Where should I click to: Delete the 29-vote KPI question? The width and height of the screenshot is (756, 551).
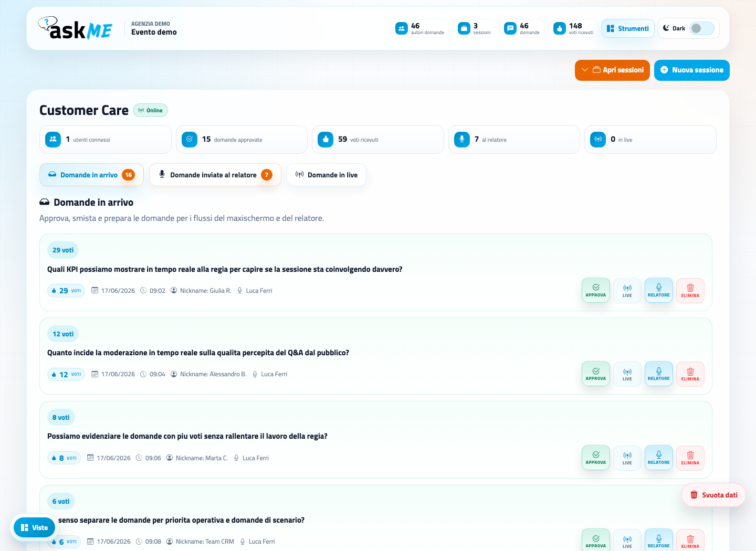(690, 290)
